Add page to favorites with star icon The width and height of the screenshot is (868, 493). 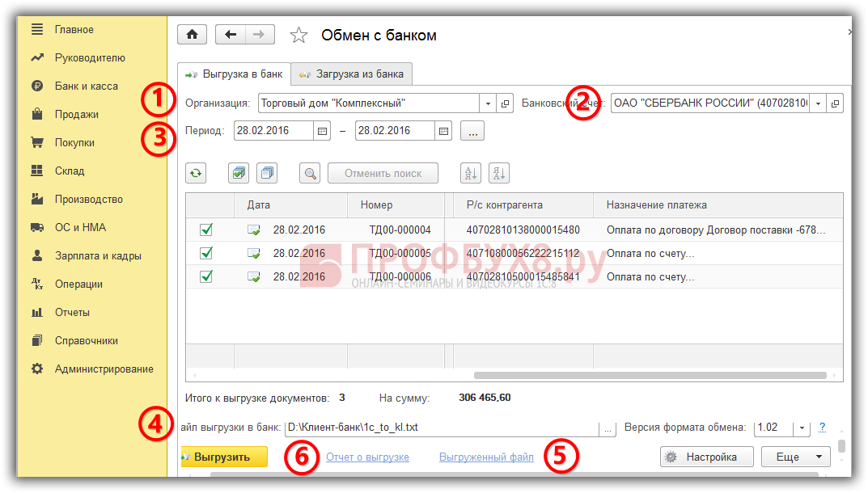click(x=299, y=36)
